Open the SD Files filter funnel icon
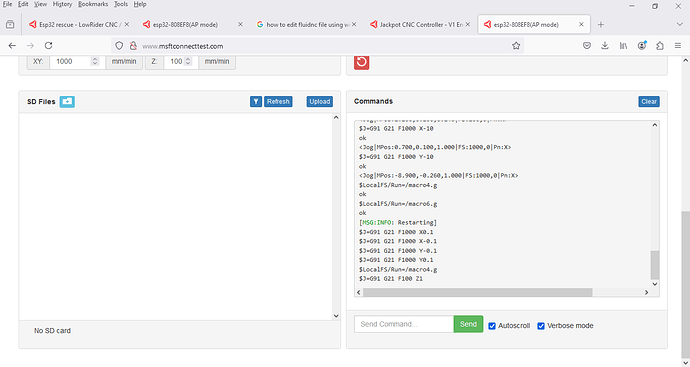Image resolution: width=690 pixels, height=367 pixels. (x=256, y=102)
